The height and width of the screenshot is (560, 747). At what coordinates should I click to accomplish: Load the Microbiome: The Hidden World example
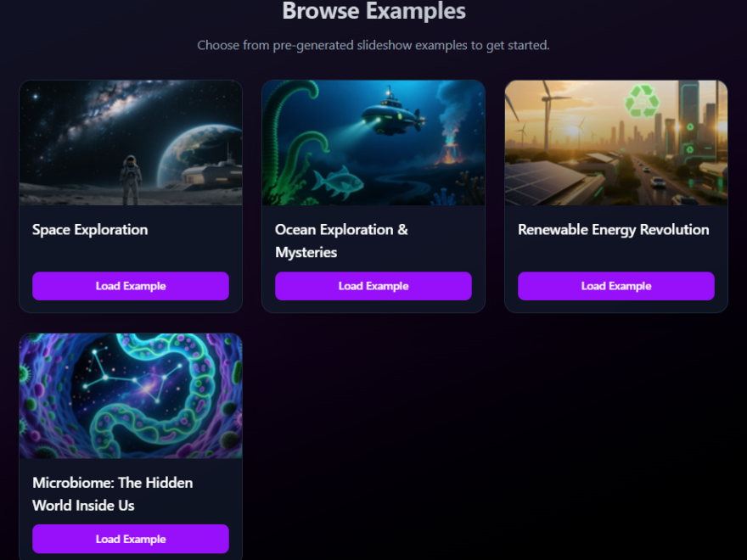click(x=130, y=539)
